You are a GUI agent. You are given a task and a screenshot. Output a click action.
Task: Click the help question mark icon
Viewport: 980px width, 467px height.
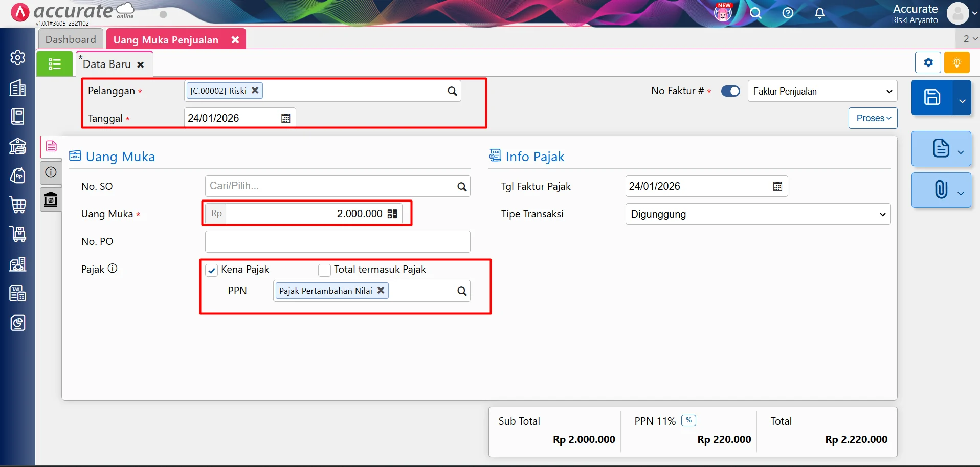(788, 13)
